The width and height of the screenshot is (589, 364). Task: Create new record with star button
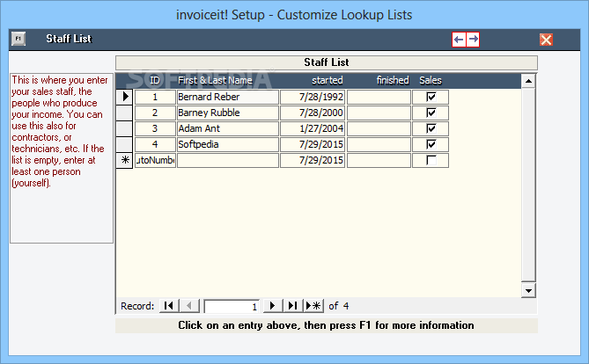click(x=313, y=306)
